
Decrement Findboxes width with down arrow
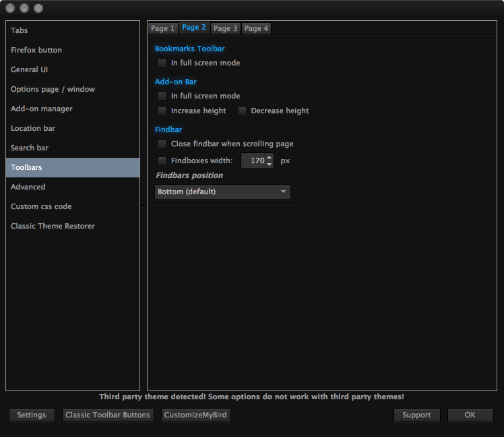pyautogui.click(x=270, y=164)
